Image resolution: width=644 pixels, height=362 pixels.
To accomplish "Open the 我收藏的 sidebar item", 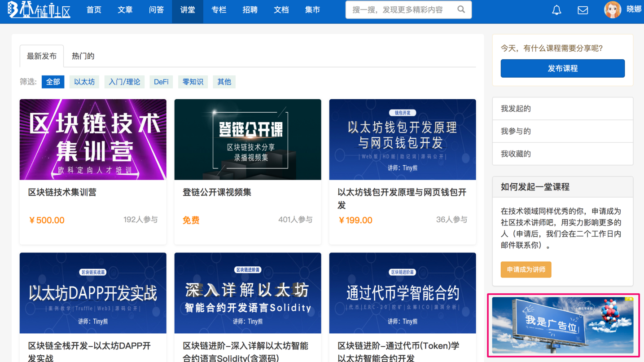I will coord(563,154).
